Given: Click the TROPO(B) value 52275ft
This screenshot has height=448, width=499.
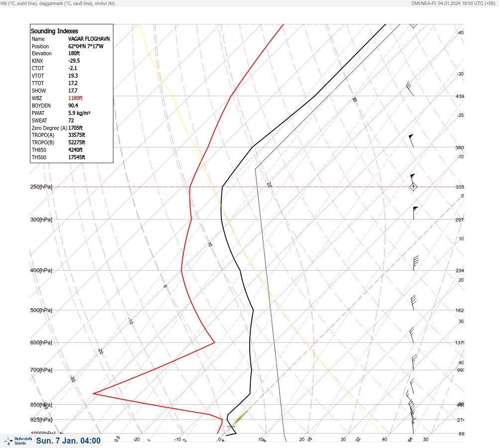Looking at the screenshot, I should (77, 142).
